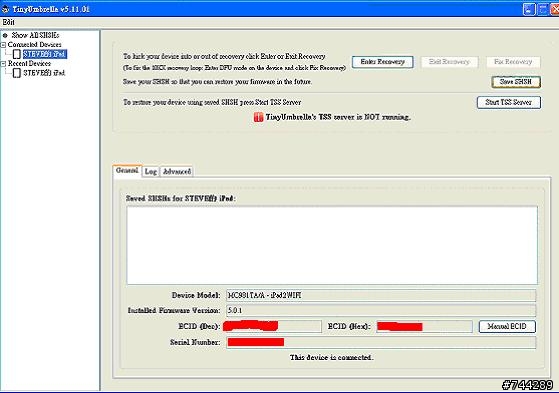Click the ECID (Dec) field

(x=273, y=326)
